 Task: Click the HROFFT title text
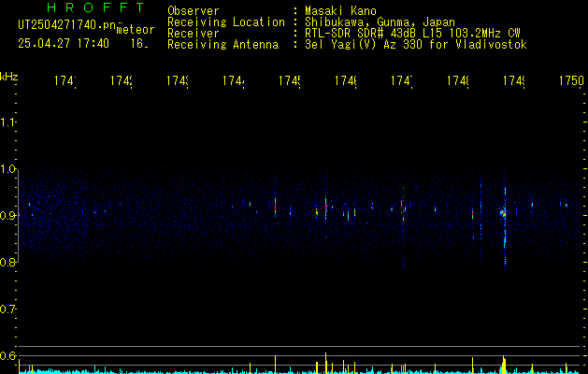(x=95, y=7)
